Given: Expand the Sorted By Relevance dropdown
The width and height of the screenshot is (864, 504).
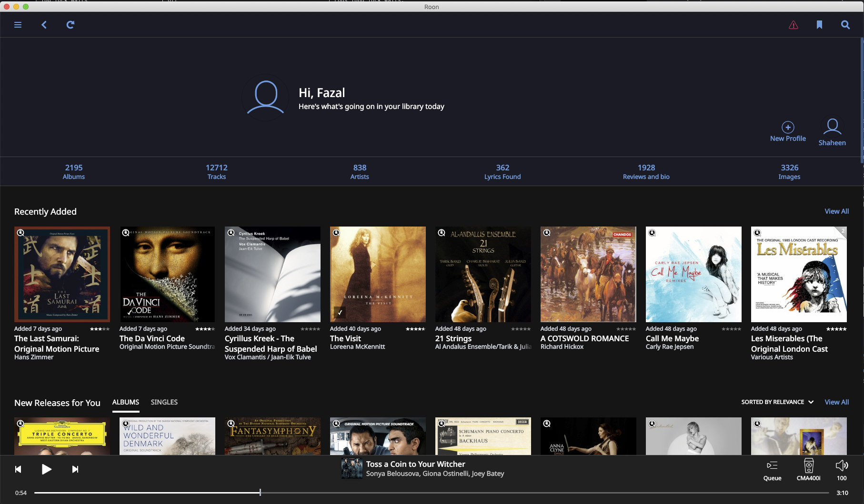Looking at the screenshot, I should click(x=777, y=402).
